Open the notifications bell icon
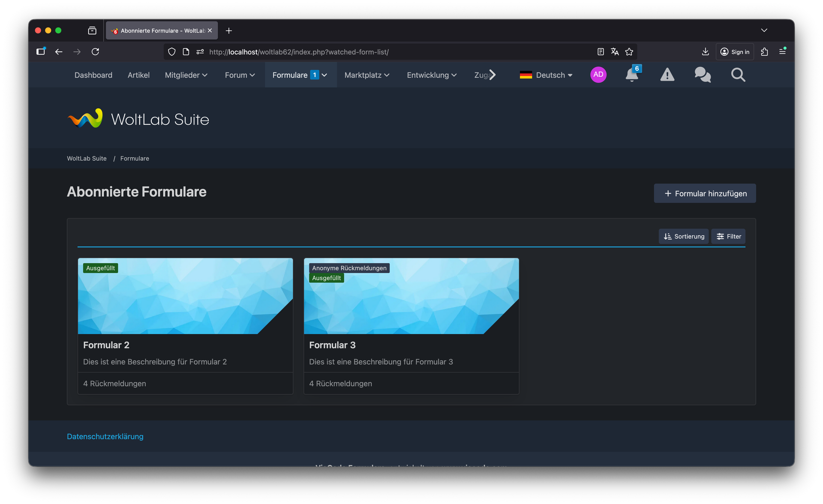 (x=631, y=75)
